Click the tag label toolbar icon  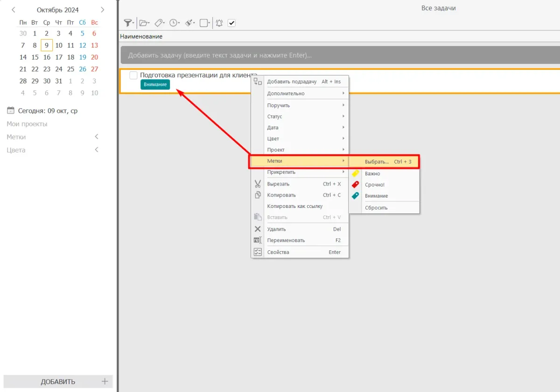[x=159, y=23]
